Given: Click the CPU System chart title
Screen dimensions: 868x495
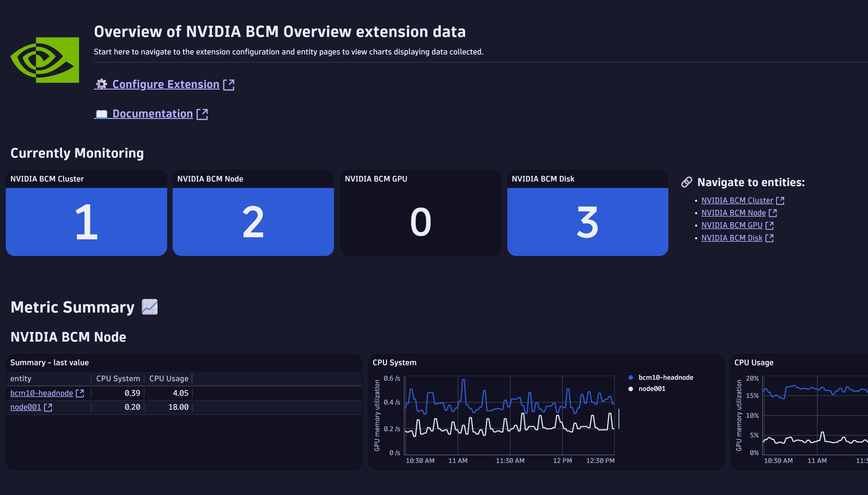Looking at the screenshot, I should [x=394, y=362].
